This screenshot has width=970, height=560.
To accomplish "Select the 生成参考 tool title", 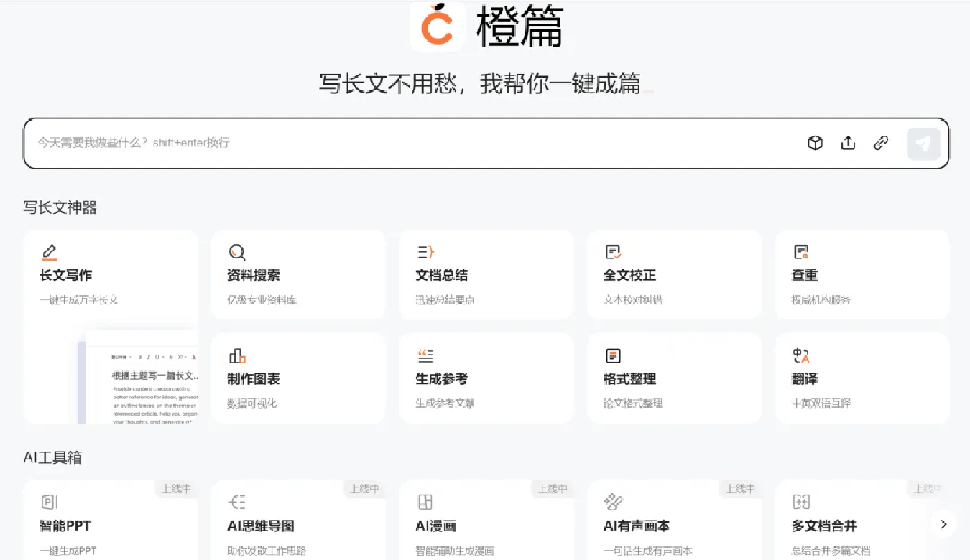I will point(442,378).
